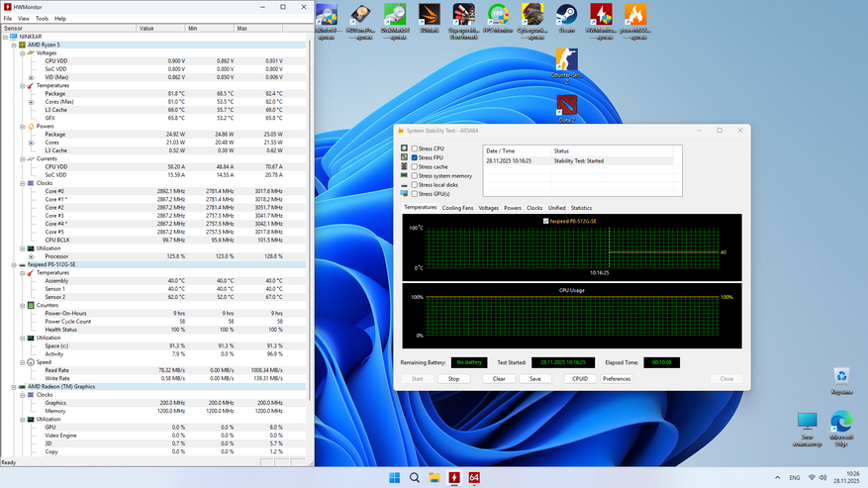Open Microsoft Edge from the desktop
The image size is (868, 488).
click(840, 423)
